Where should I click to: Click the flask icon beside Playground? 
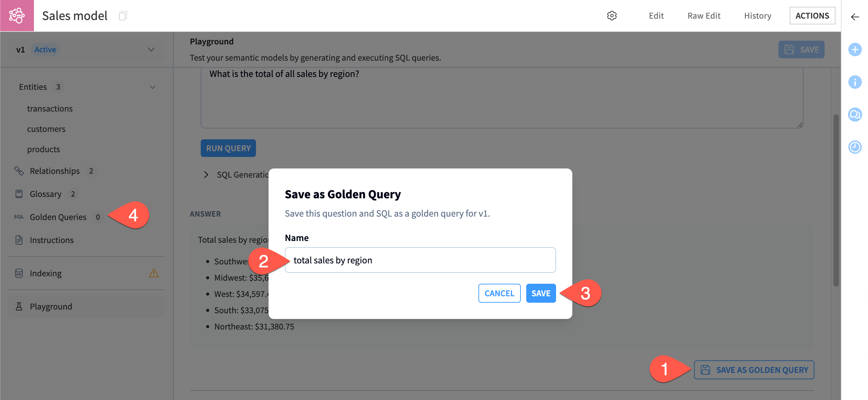(x=19, y=306)
